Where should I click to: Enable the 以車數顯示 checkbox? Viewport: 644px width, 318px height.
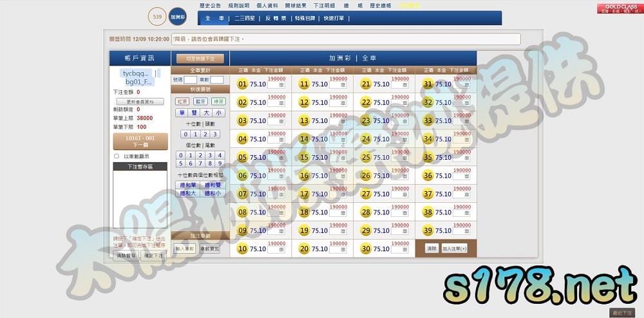pos(117,156)
